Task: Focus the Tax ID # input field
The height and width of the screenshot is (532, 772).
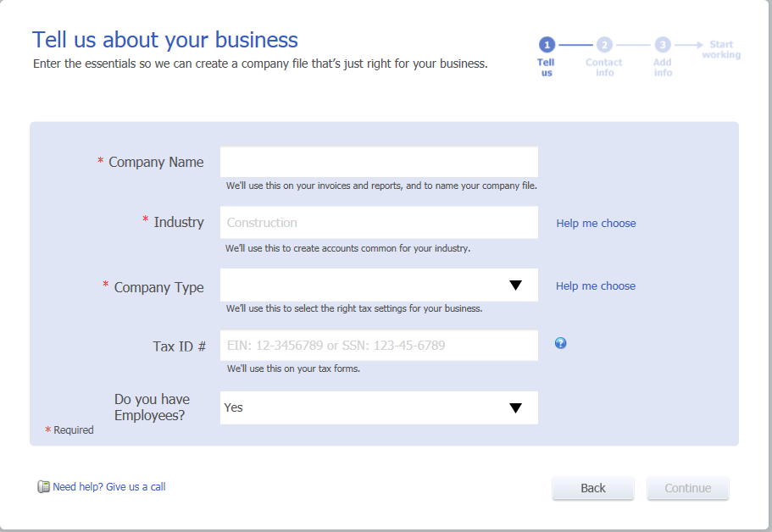Action: [379, 345]
